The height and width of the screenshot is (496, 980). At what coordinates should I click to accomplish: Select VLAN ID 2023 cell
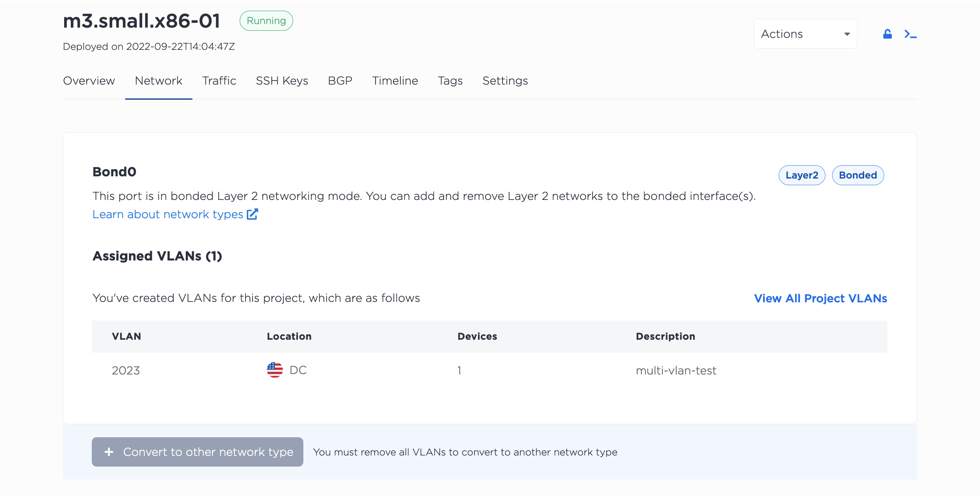126,370
